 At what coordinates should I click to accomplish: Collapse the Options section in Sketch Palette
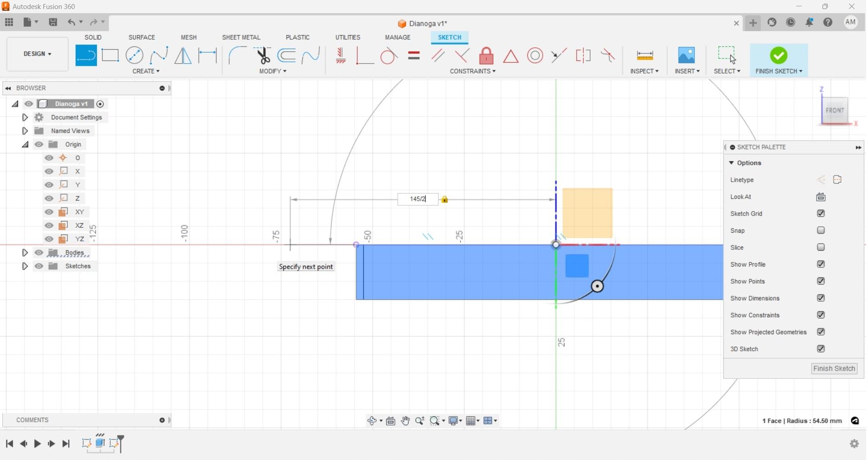click(x=731, y=163)
